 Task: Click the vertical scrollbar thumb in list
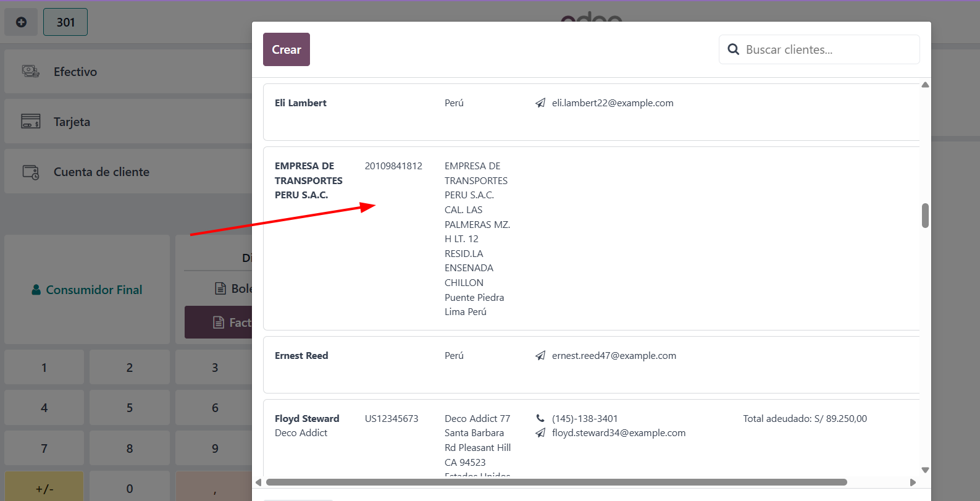coord(925,216)
